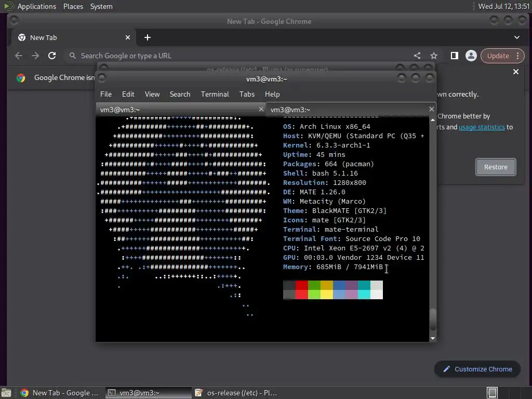Open a new Chrome tab with plus

point(147,37)
